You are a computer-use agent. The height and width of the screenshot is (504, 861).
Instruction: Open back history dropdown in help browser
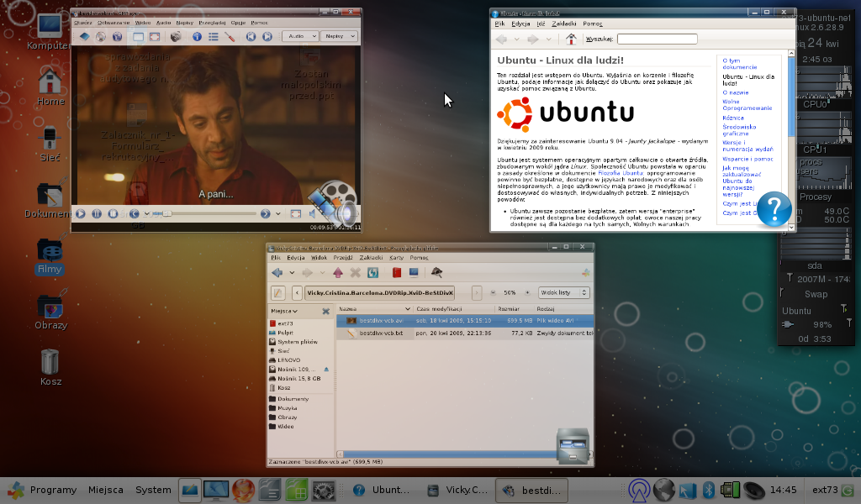pyautogui.click(x=517, y=39)
